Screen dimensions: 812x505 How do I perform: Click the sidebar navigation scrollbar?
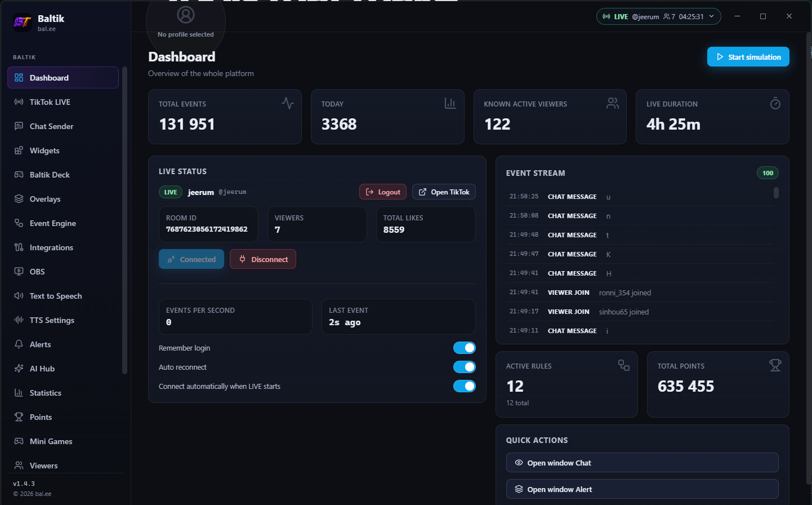(x=124, y=220)
